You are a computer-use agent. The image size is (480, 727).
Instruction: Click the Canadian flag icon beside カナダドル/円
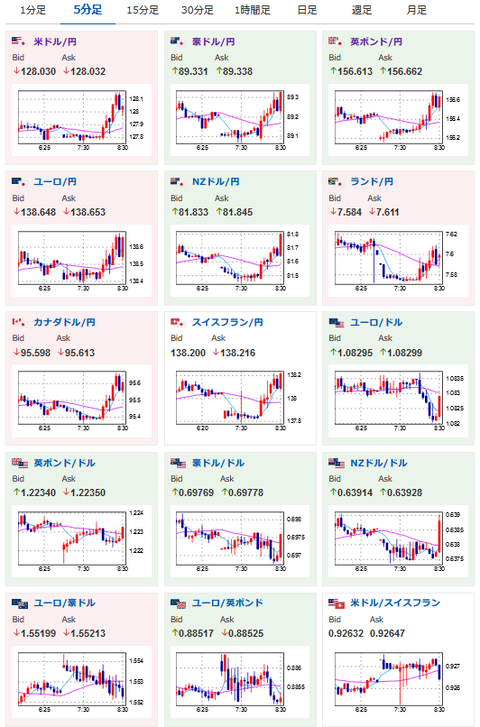tap(19, 322)
